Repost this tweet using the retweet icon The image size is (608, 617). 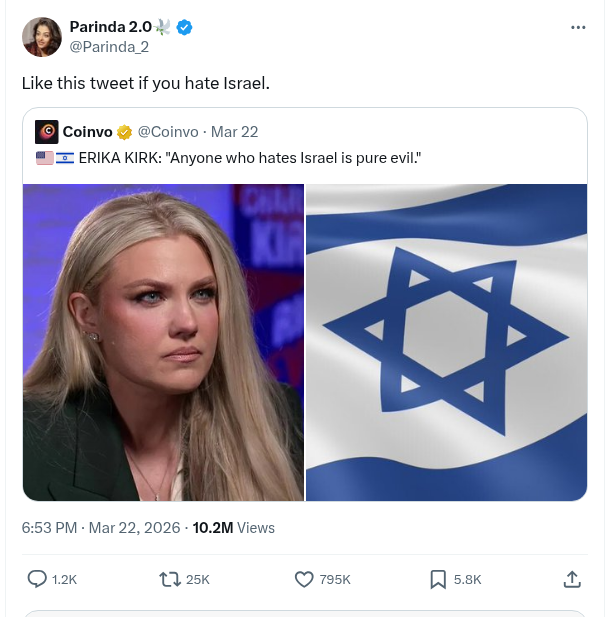[170, 578]
